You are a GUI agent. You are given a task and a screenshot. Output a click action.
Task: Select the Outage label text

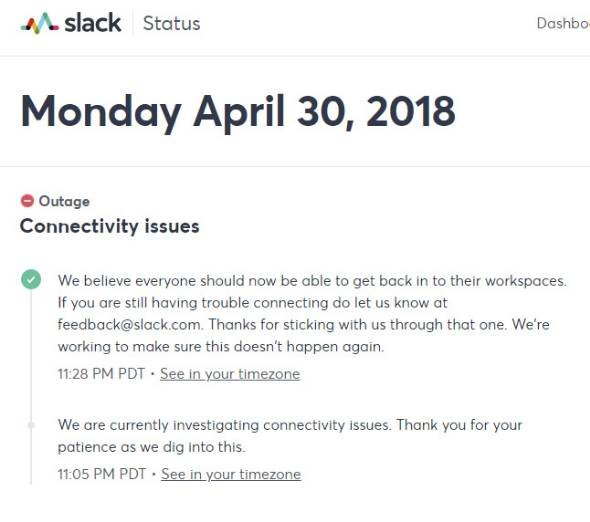coord(64,201)
